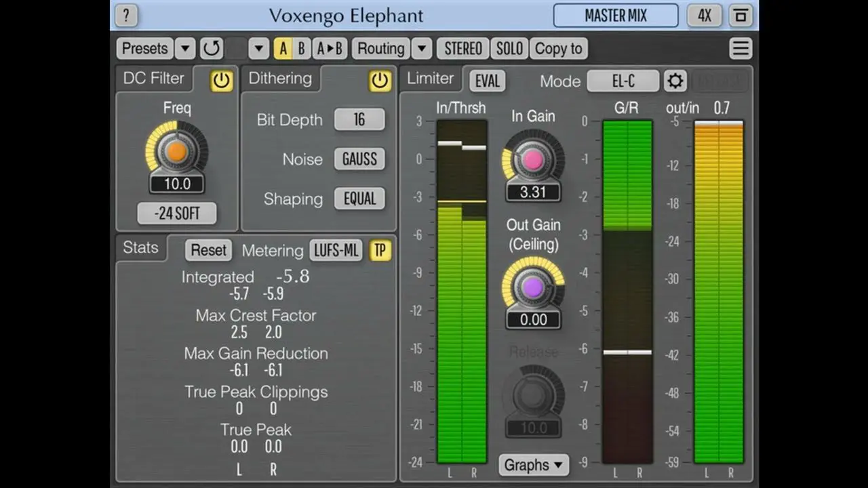Image resolution: width=868 pixels, height=488 pixels.
Task: Toggle DC Filter power button
Action: (221, 81)
